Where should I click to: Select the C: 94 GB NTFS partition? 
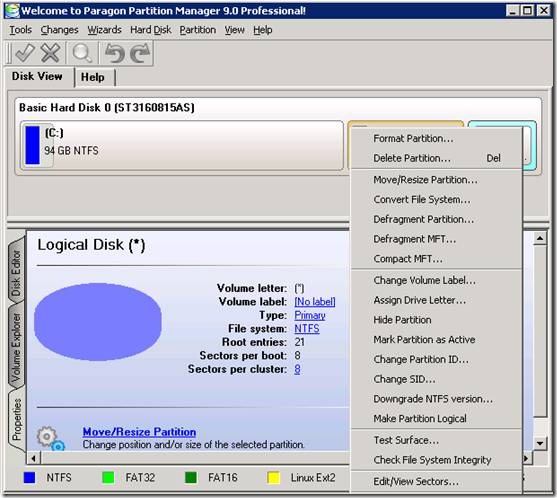(182, 145)
